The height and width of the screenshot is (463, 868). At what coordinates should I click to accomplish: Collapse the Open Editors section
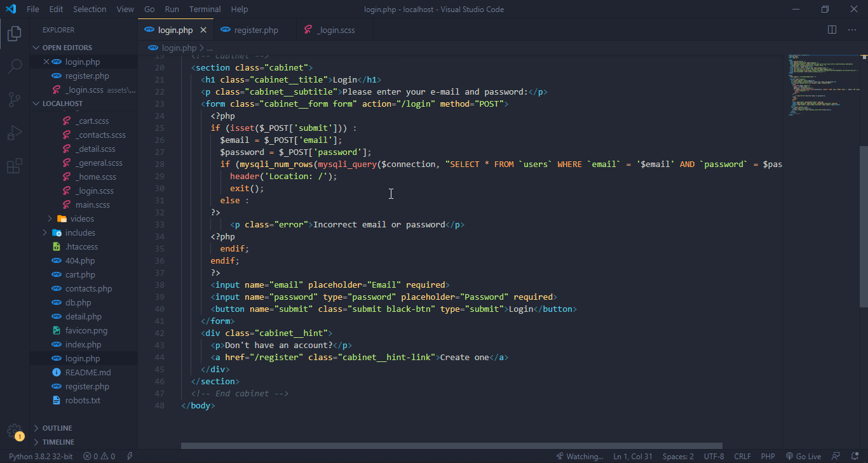pyautogui.click(x=83, y=48)
